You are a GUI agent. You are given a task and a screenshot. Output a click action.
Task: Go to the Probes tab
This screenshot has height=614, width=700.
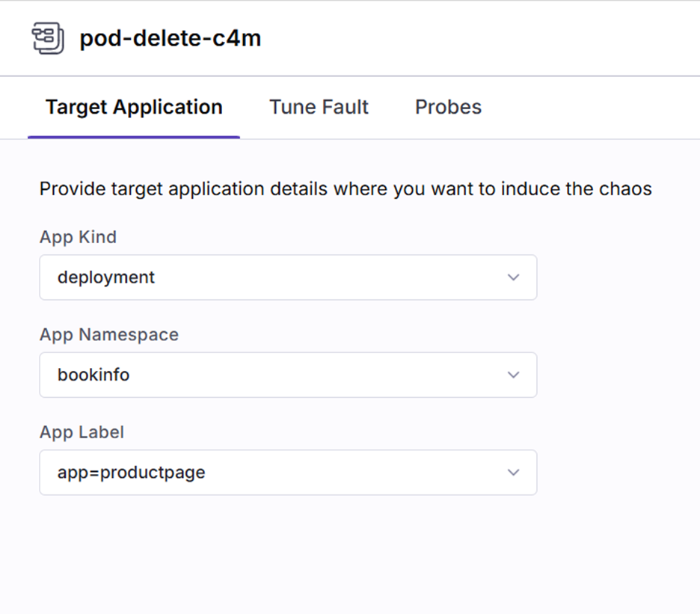pos(448,107)
